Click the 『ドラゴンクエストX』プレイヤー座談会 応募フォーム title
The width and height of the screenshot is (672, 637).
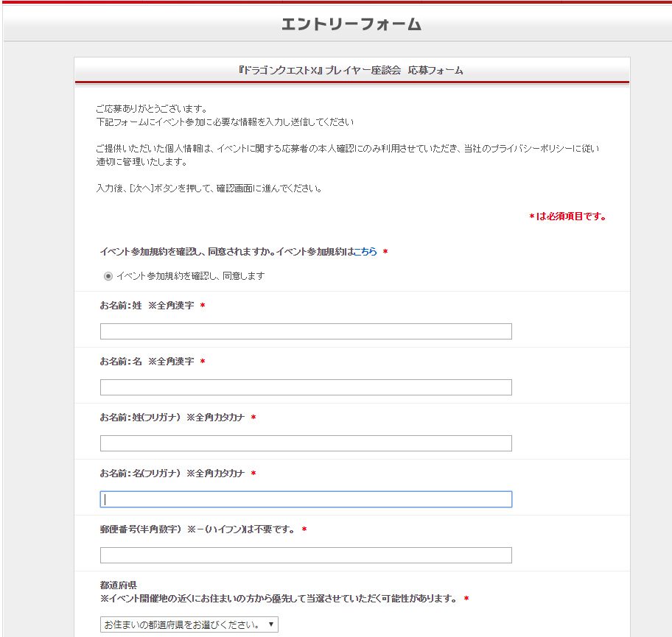coord(351,70)
